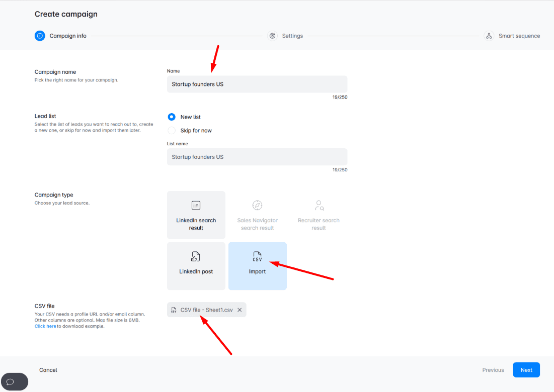Click the Settings step target icon
The width and height of the screenshot is (554, 392).
272,36
